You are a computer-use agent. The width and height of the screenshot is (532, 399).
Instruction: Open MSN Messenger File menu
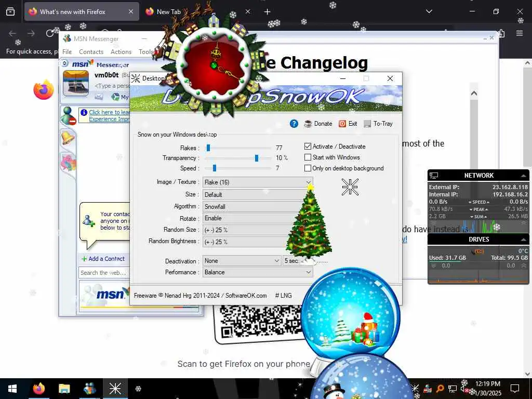pos(67,52)
